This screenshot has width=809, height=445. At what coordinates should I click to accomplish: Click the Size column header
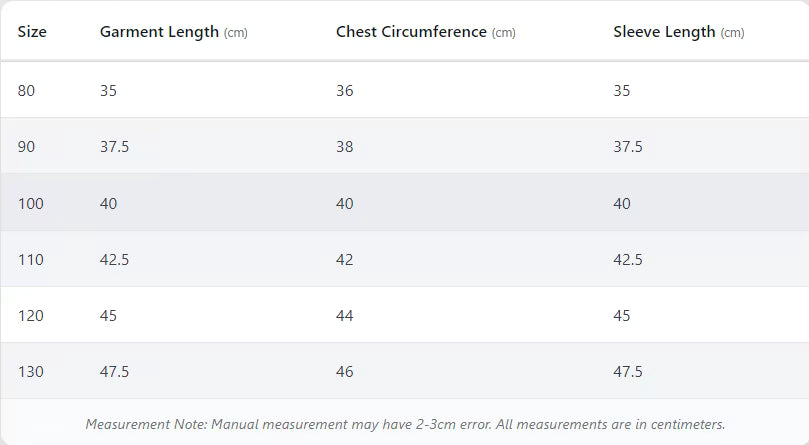[32, 32]
